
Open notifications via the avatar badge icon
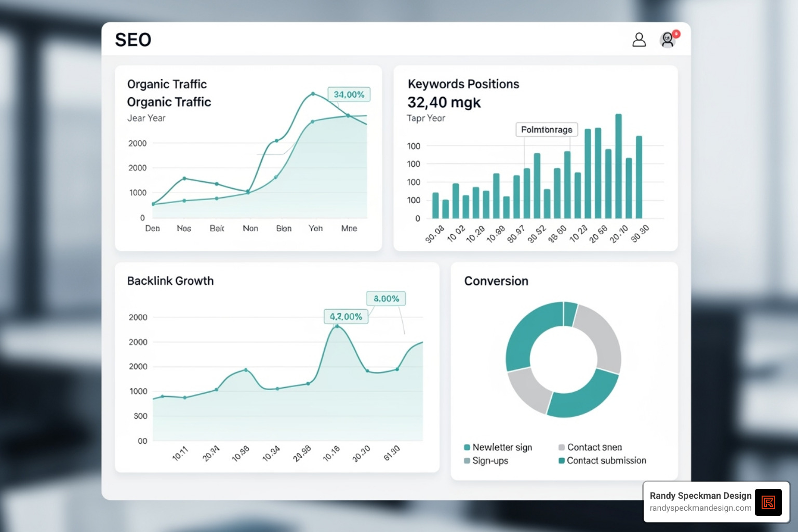[668, 40]
